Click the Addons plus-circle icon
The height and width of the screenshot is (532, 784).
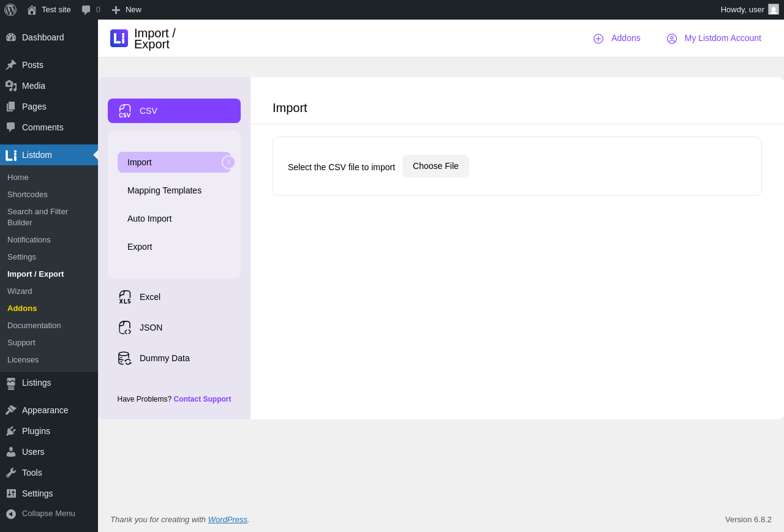(x=598, y=39)
